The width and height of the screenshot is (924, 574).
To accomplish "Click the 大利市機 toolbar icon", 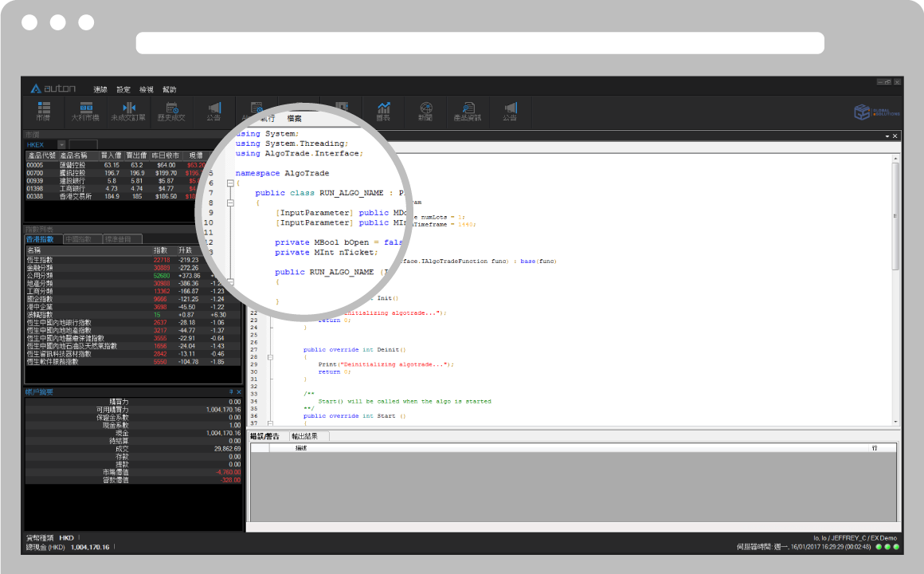I will tap(85, 111).
